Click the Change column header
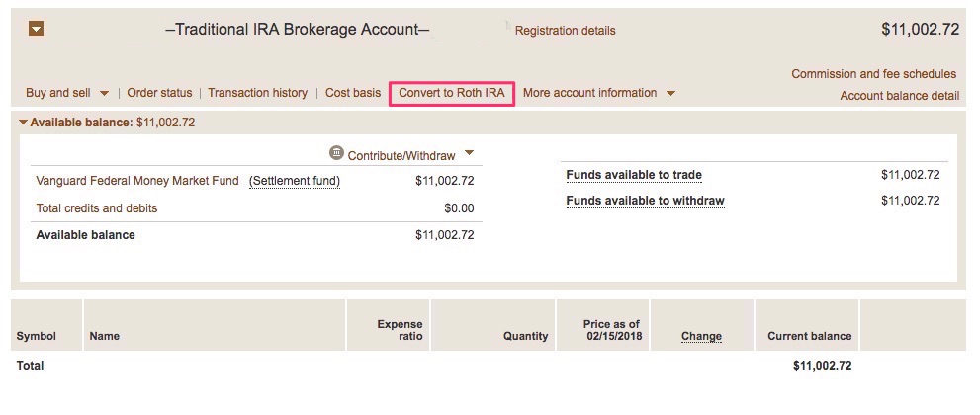980x415 pixels. coord(701,336)
